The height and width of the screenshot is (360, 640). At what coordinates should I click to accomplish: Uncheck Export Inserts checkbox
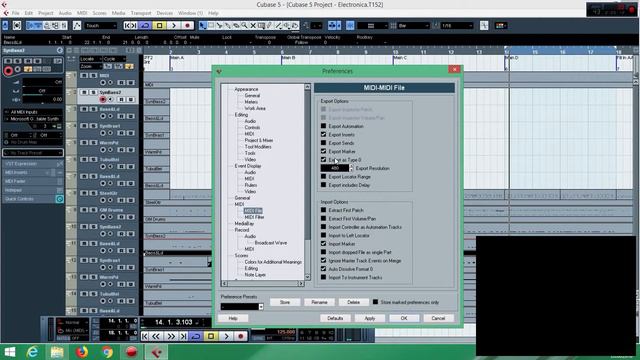[x=323, y=134]
